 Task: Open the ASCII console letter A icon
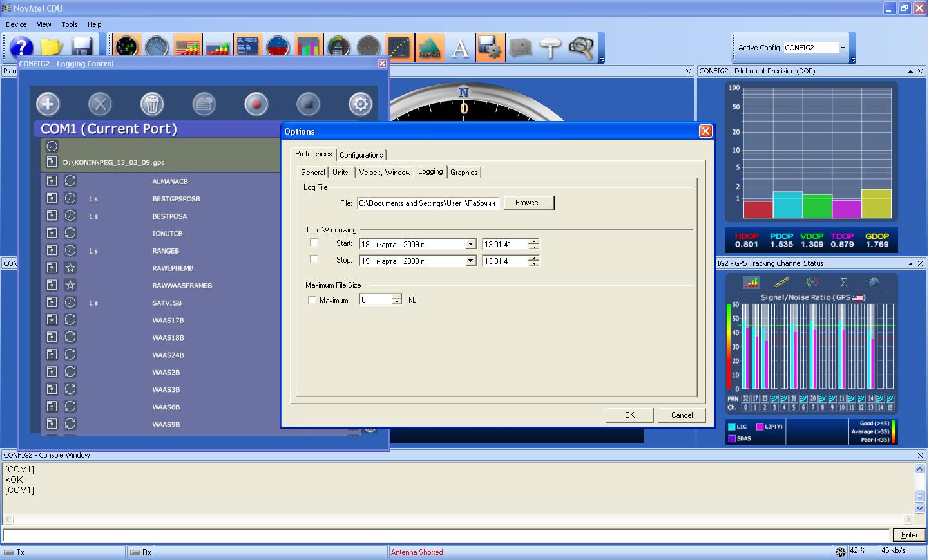(x=460, y=48)
